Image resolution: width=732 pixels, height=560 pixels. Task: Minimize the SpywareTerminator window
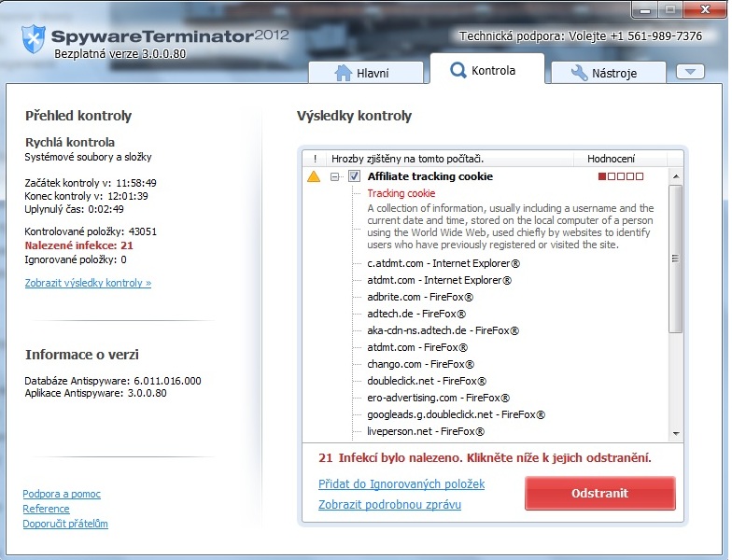pyautogui.click(x=645, y=9)
